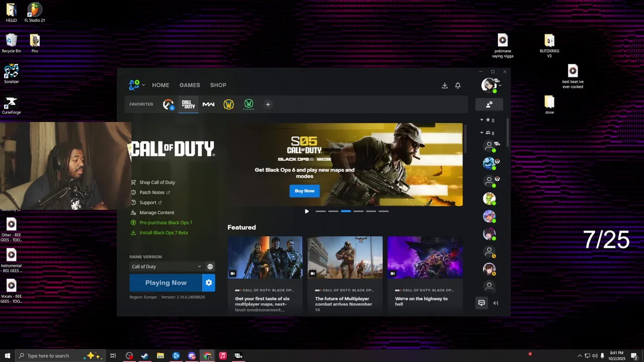Select the Call of Duty favorites tab

click(x=188, y=105)
